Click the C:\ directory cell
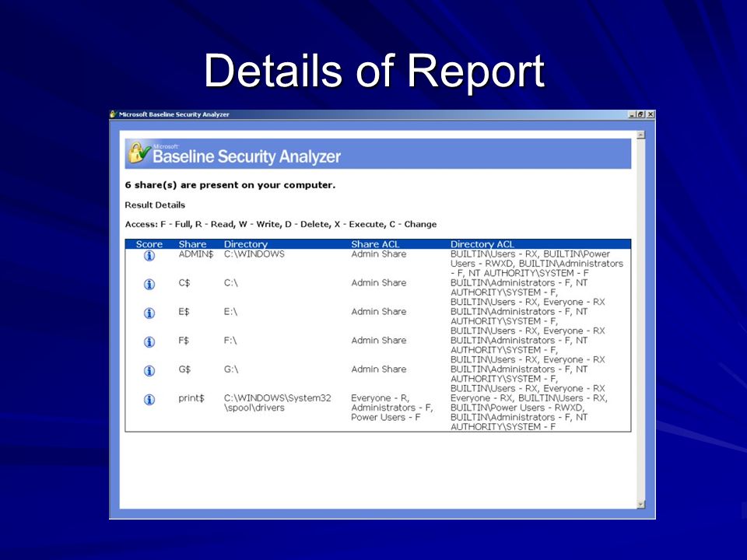 [230, 283]
